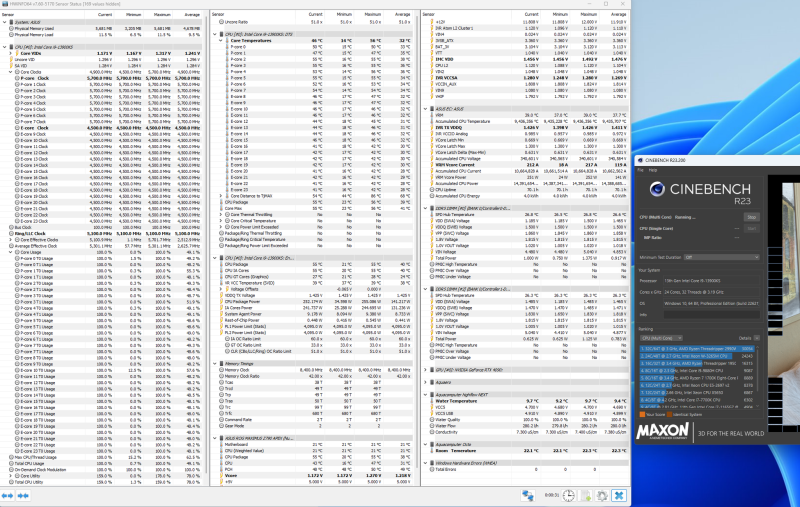Expand the GPU NVIDIA GeForce RTX 4090 section

[x=426, y=370]
